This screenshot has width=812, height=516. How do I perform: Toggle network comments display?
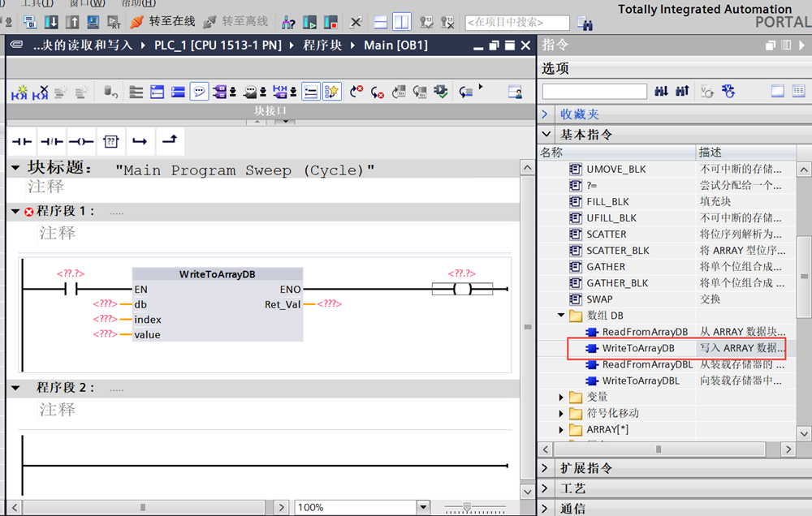click(x=199, y=92)
